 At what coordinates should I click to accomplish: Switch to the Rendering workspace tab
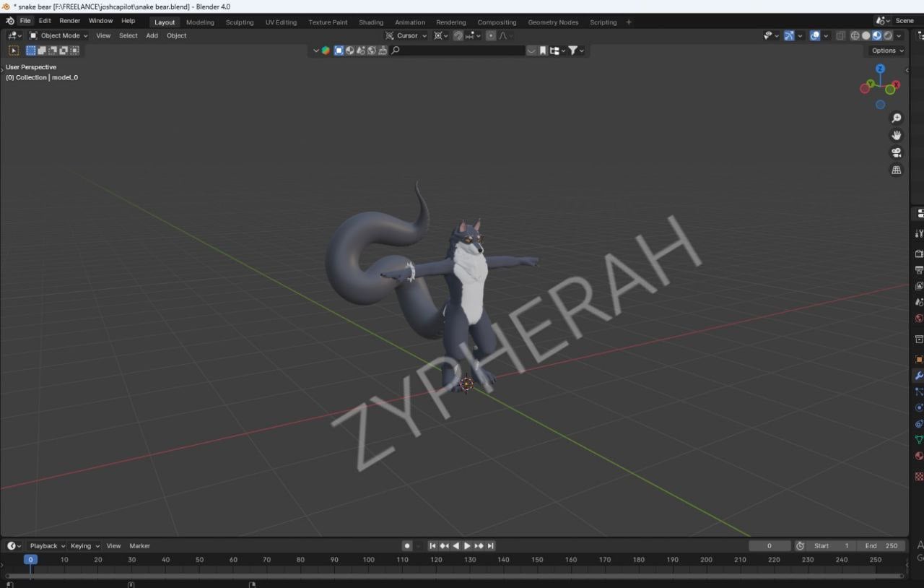point(451,22)
